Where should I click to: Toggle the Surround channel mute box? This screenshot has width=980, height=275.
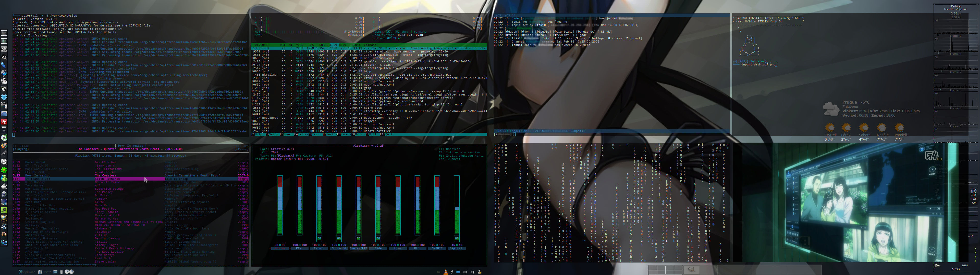[339, 239]
